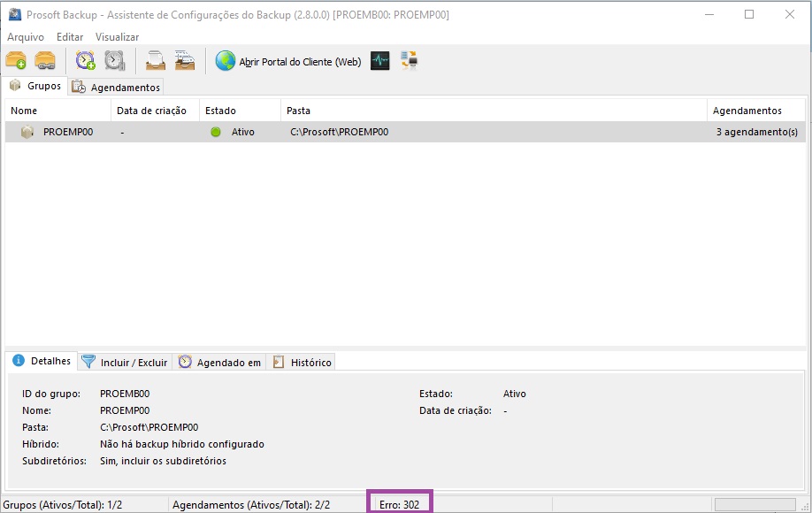Image resolution: width=812 pixels, height=513 pixels.
Task: Click the Nome value PROEMP00 in details
Action: [125, 410]
